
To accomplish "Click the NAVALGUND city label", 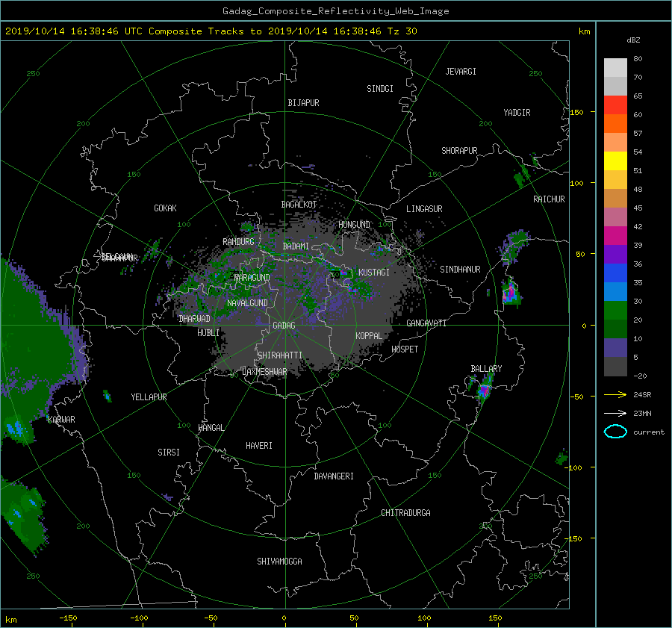I will pos(247,303).
